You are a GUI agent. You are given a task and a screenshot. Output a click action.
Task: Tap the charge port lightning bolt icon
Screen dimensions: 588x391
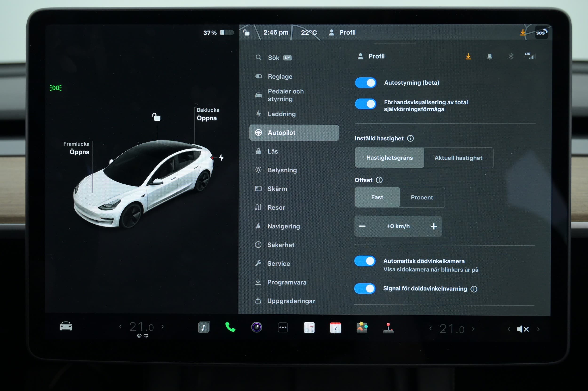click(221, 158)
